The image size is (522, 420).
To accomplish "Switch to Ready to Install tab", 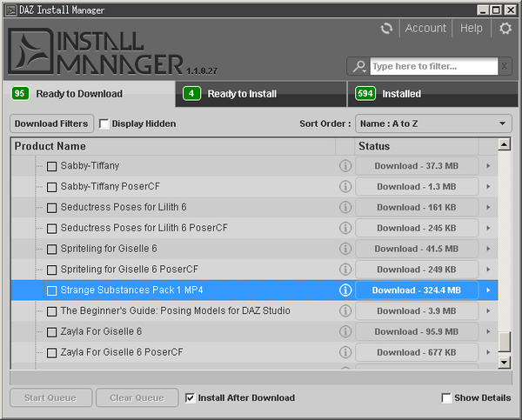I will [261, 94].
